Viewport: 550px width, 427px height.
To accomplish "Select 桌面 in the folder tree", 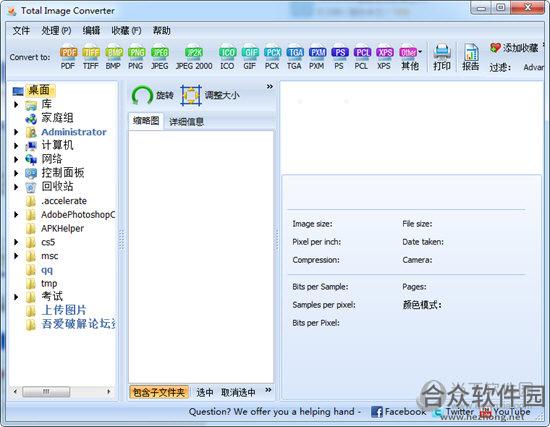I will [x=39, y=90].
